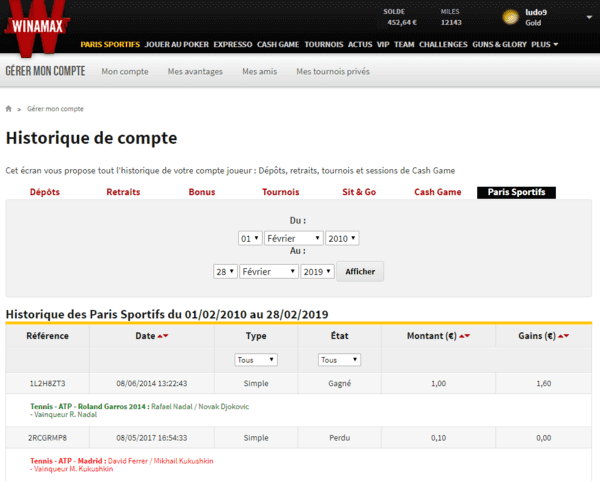Open the État filter dropdown
Screen dimensions: 600x481
(339, 360)
